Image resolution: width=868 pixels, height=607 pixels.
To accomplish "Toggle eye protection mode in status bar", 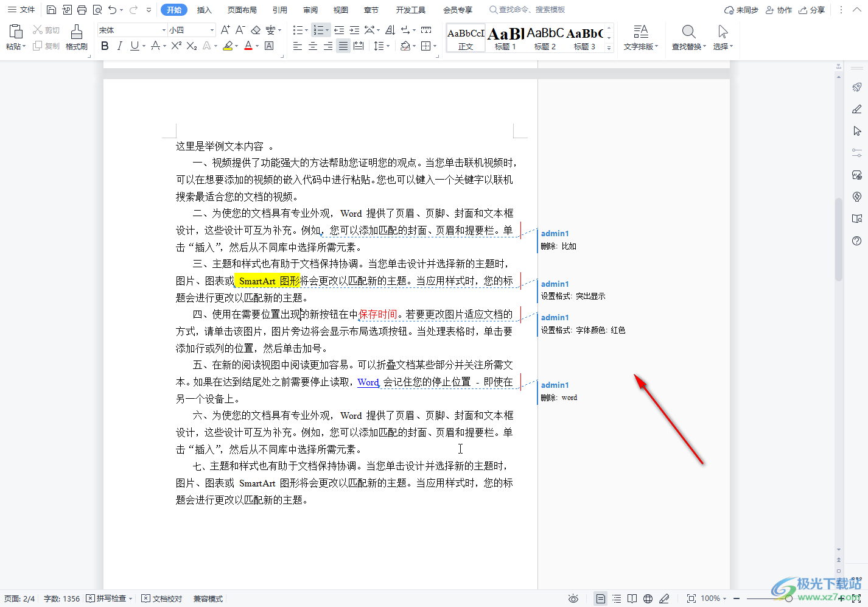I will coord(573,598).
